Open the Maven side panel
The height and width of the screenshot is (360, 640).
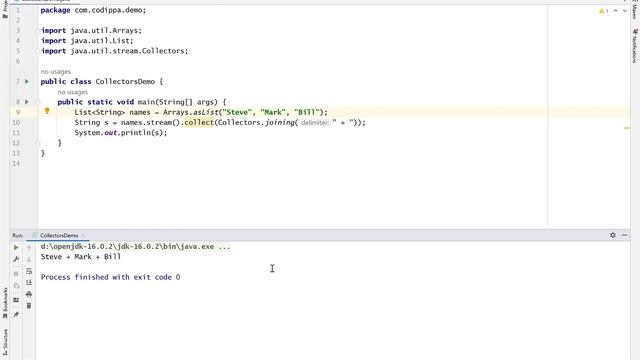635,10
